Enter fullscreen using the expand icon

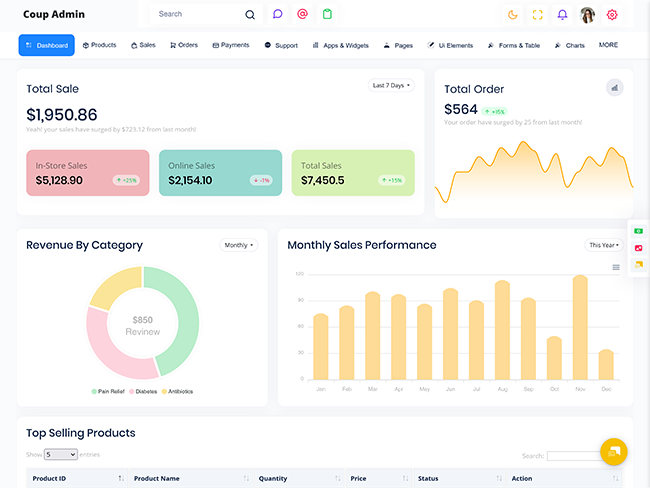(537, 14)
